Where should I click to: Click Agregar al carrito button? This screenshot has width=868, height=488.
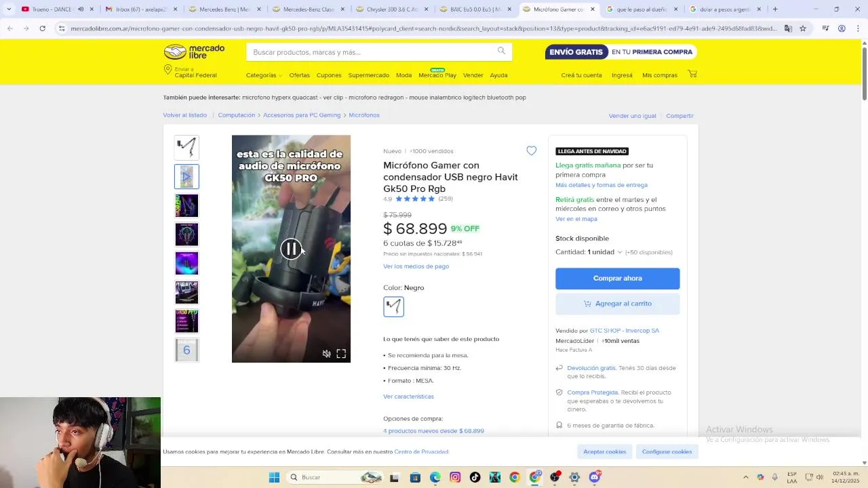(x=618, y=304)
